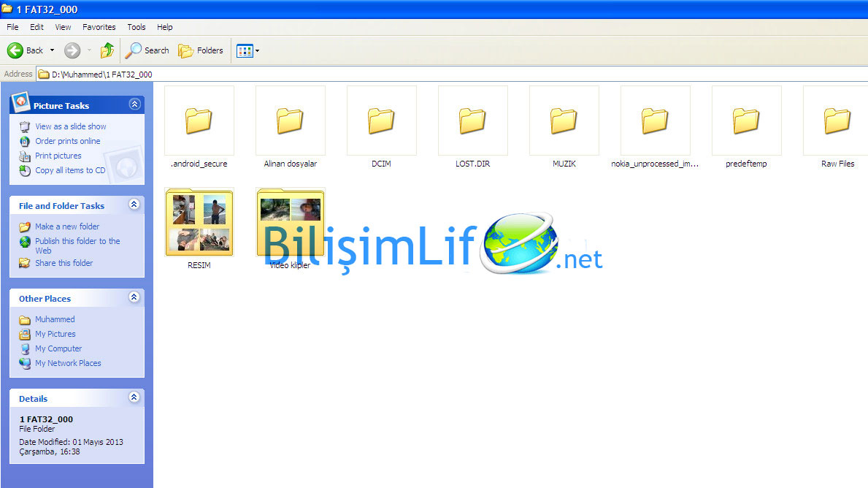Select the RESIM folder thumbnail
Image resolution: width=868 pixels, height=488 pixels.
(x=199, y=222)
